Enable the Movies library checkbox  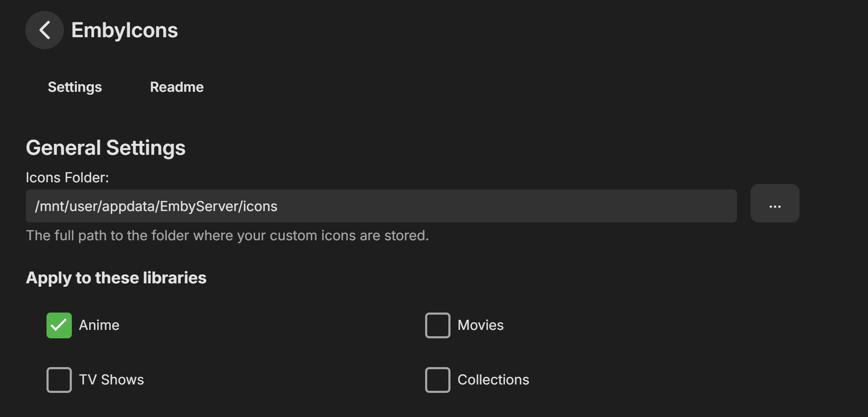[x=437, y=325]
